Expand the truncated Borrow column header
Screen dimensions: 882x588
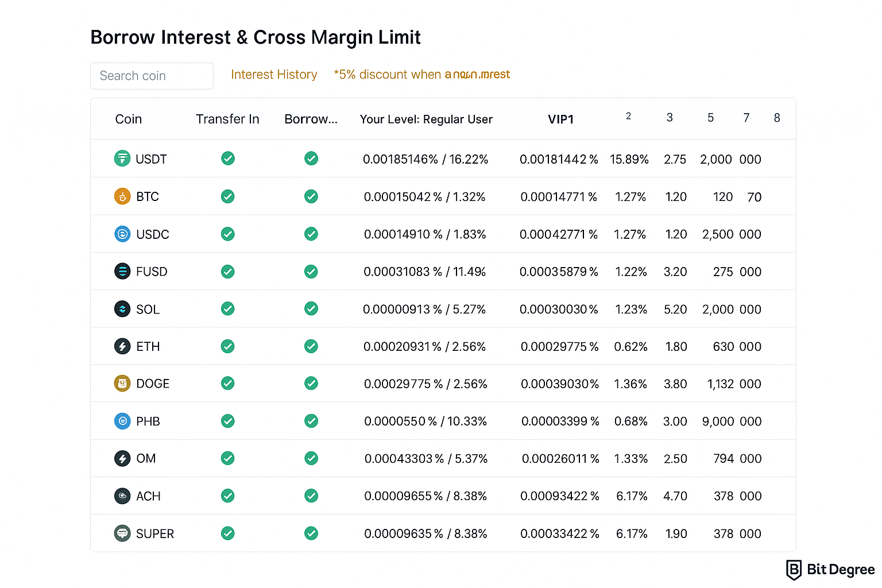pos(311,119)
